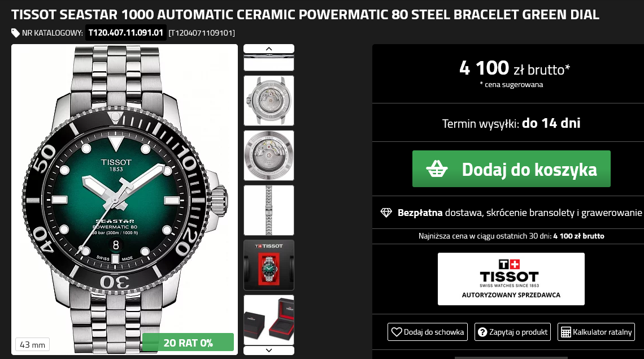
Task: Click the 20 RAT 0% installment badge
Action: pyautogui.click(x=188, y=342)
